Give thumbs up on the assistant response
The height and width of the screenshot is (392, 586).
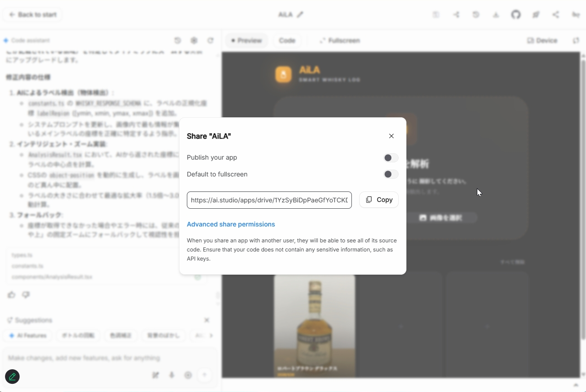pos(11,295)
